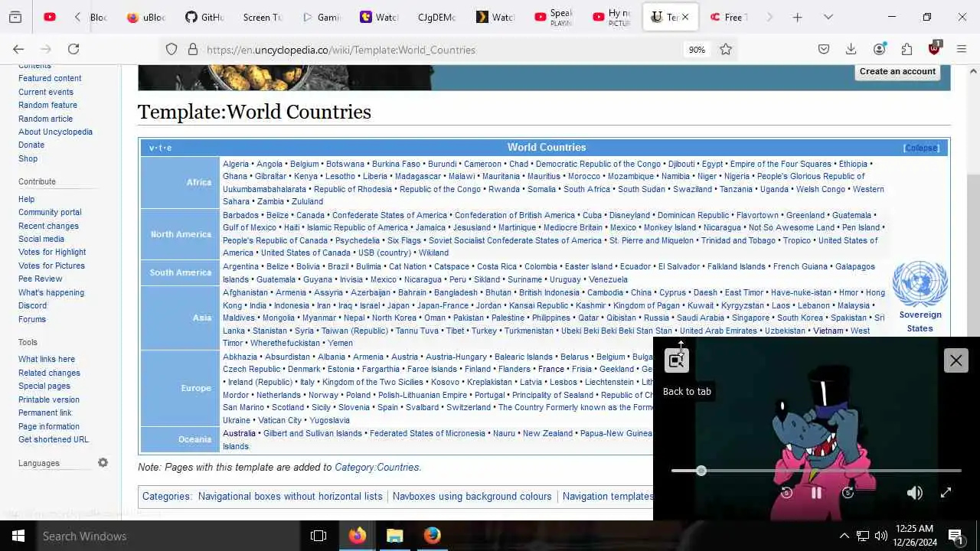Screen dimensions: 980x551
Task: Open the Extensions puzzle icon
Action: [906, 49]
